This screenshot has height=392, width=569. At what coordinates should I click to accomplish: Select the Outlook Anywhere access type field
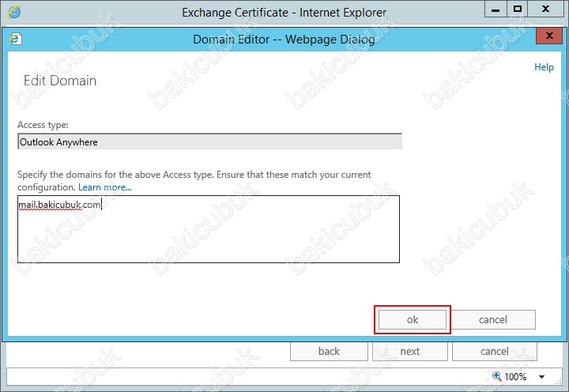[209, 141]
